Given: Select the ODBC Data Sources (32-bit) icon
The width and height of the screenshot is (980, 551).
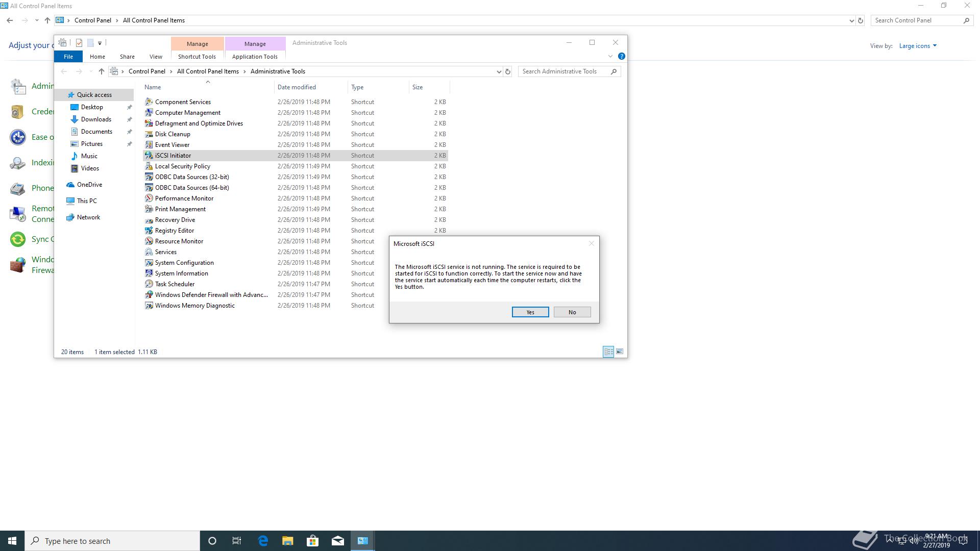Looking at the screenshot, I should coord(149,177).
